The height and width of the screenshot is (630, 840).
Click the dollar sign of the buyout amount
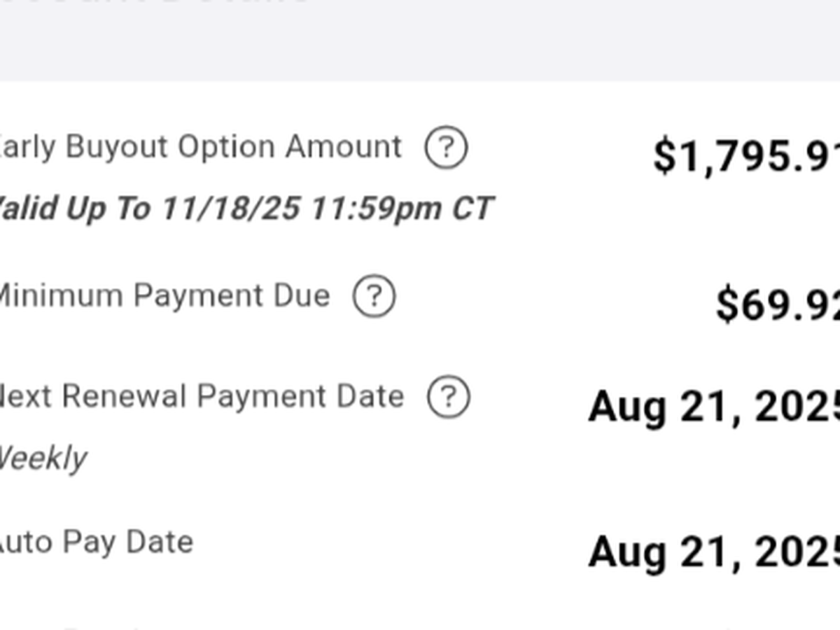pos(664,157)
